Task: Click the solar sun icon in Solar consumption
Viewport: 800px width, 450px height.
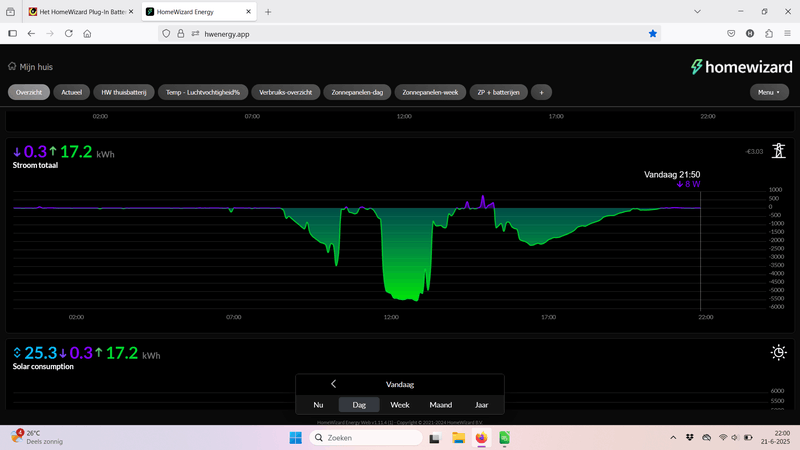Action: [779, 352]
